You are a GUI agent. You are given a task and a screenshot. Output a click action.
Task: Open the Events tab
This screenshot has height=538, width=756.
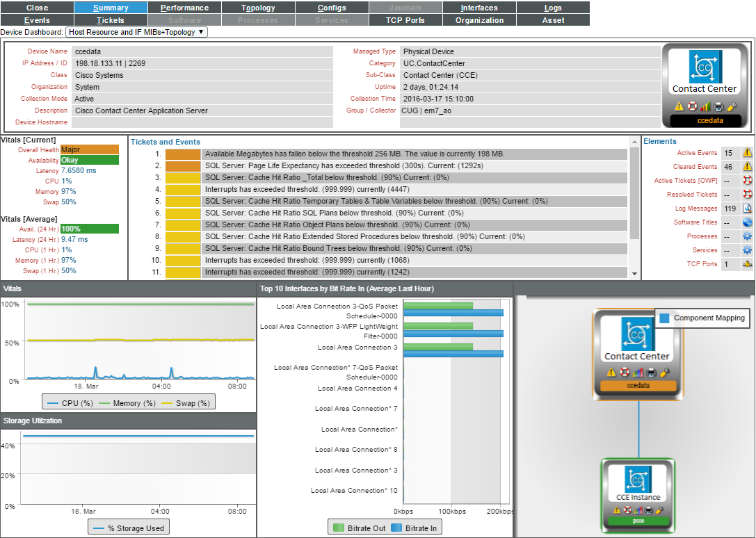coord(37,20)
